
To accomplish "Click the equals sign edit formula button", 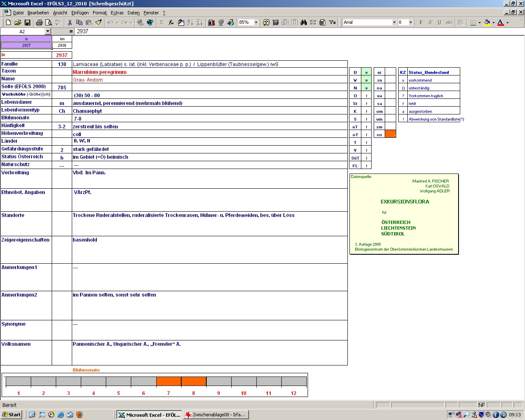I will coord(71,32).
